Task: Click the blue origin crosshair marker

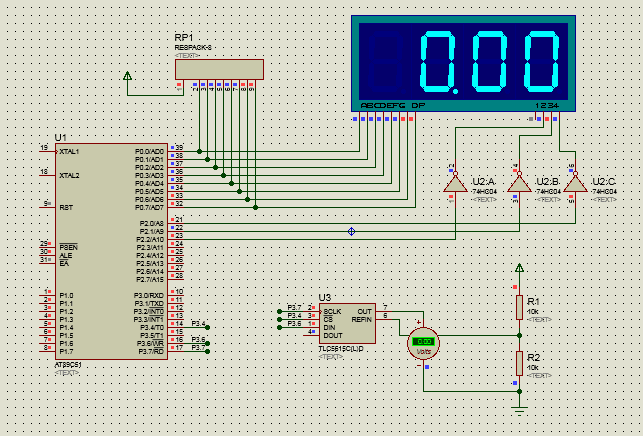Action: point(351,232)
